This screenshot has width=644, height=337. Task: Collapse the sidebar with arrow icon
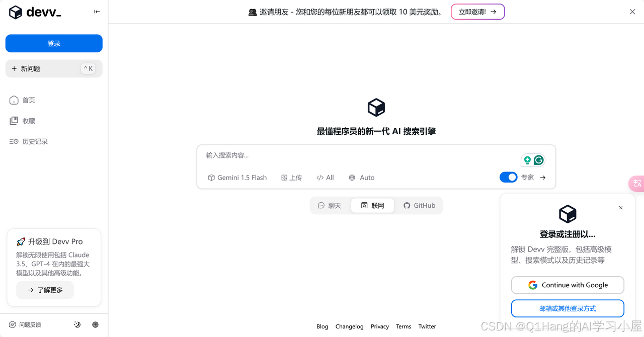(97, 12)
